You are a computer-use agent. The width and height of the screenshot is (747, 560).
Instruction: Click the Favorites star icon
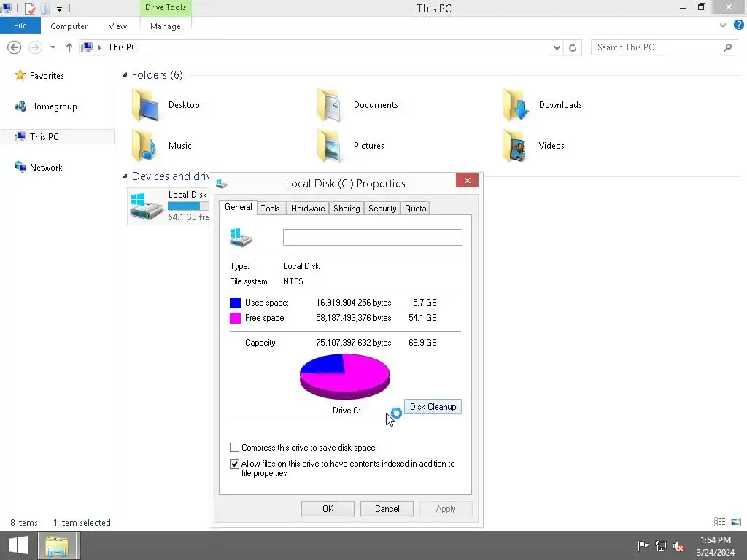(x=20, y=75)
